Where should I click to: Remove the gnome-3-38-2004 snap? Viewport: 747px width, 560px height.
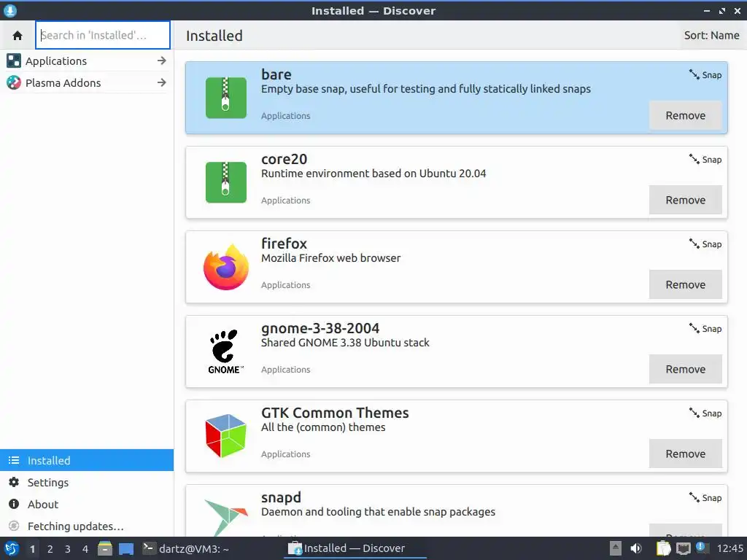point(685,369)
